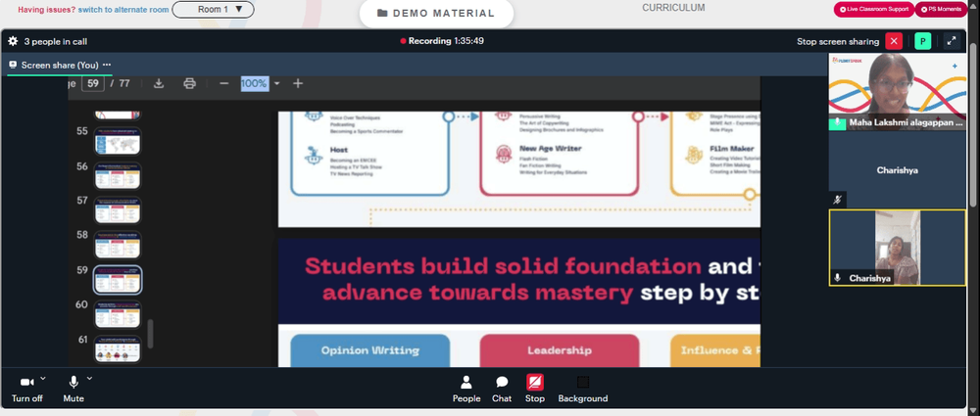Expand the call to fullscreen
Viewport: 980px width, 416px height.
pos(952,41)
